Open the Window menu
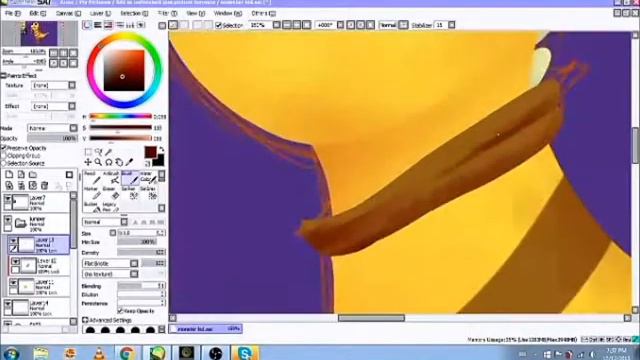Image resolution: width=640 pixels, height=360 pixels. (x=228, y=13)
